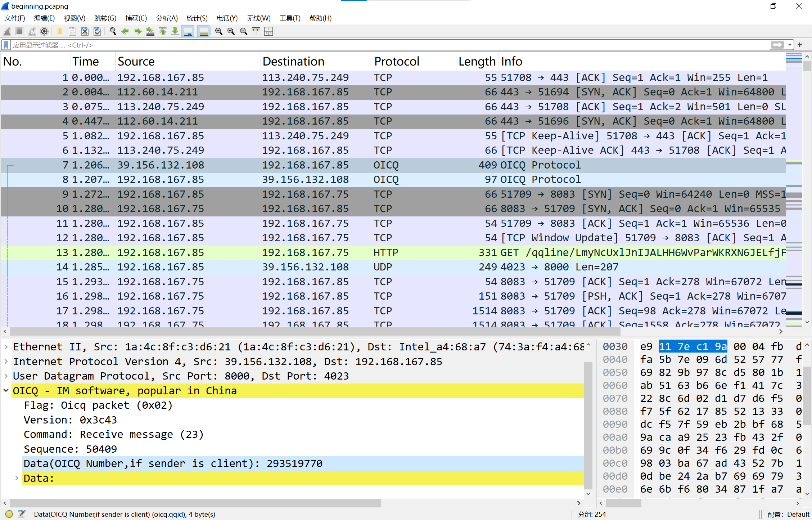812x520 pixels.
Task: Click the packet minimap color bar
Action: pyautogui.click(x=794, y=189)
